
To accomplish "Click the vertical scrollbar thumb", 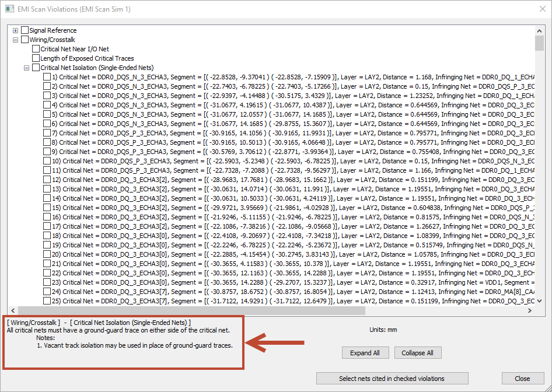I will tap(539, 43).
